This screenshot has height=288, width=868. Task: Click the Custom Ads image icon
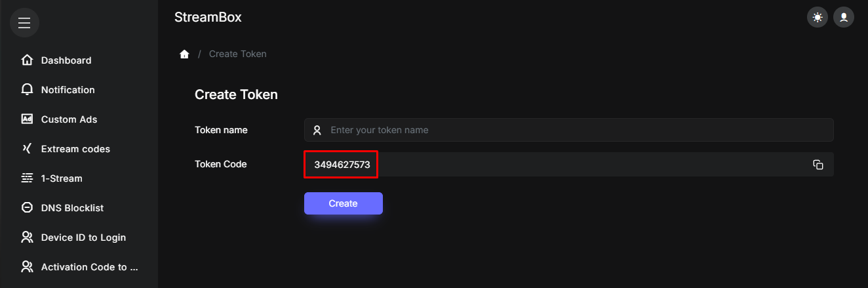(x=27, y=119)
